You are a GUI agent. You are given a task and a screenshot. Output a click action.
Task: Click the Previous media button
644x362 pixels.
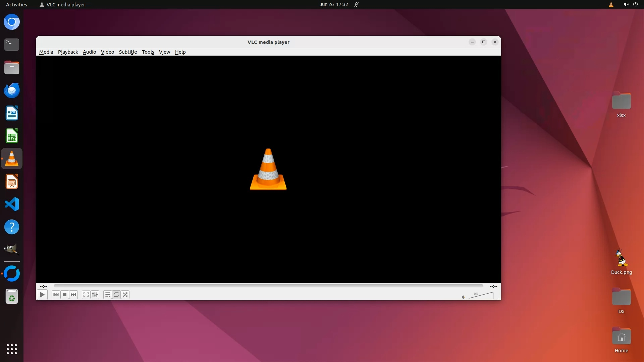[x=56, y=295]
